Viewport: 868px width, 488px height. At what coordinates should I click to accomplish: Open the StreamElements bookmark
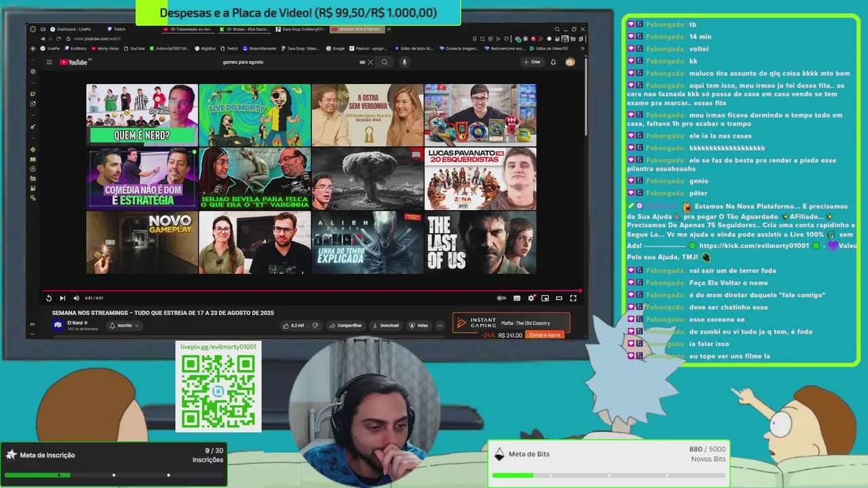tap(260, 49)
